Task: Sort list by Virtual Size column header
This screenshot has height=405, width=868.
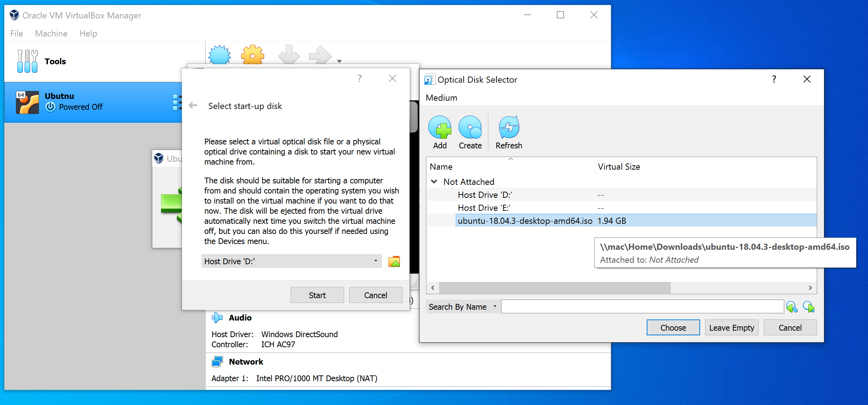Action: (x=705, y=166)
